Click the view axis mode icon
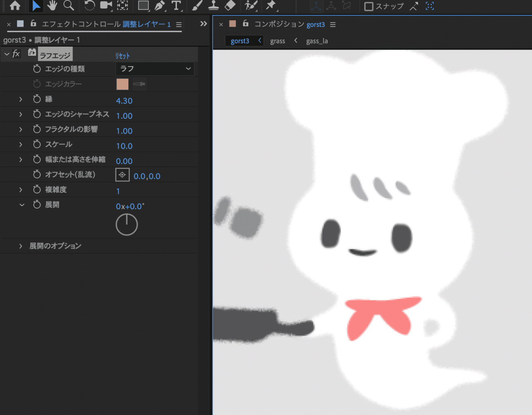The height and width of the screenshot is (415, 532). (x=346, y=6)
